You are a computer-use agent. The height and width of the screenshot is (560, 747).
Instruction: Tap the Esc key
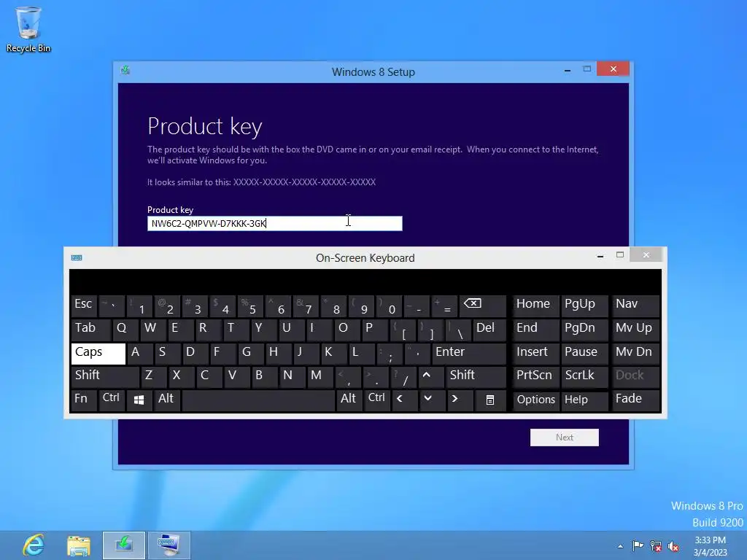pyautogui.click(x=84, y=306)
